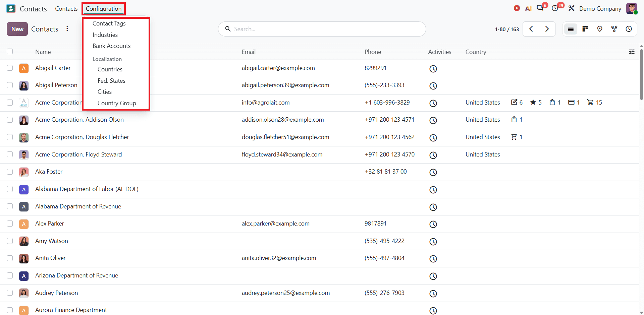644x315 pixels.
Task: Select Industries menu entry
Action: click(x=105, y=35)
